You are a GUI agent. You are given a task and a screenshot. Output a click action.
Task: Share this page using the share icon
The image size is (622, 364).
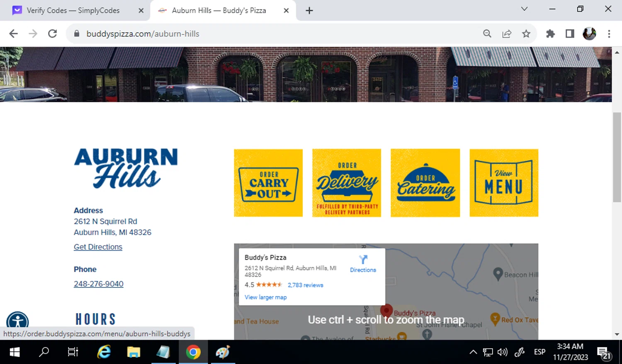(507, 34)
